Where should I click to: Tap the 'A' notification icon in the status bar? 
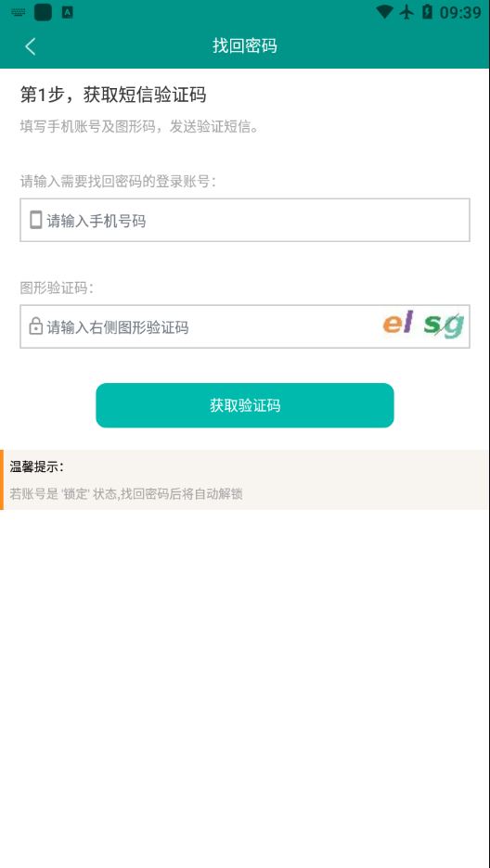click(x=67, y=12)
